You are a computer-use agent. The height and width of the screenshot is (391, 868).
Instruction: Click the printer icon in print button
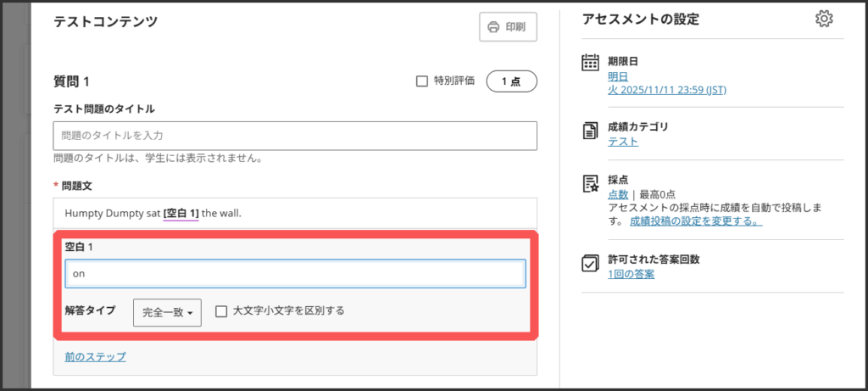click(x=493, y=27)
